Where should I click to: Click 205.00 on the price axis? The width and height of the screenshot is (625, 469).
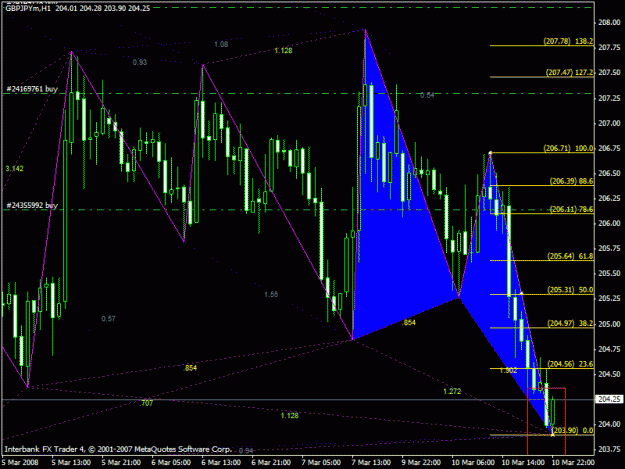(609, 324)
